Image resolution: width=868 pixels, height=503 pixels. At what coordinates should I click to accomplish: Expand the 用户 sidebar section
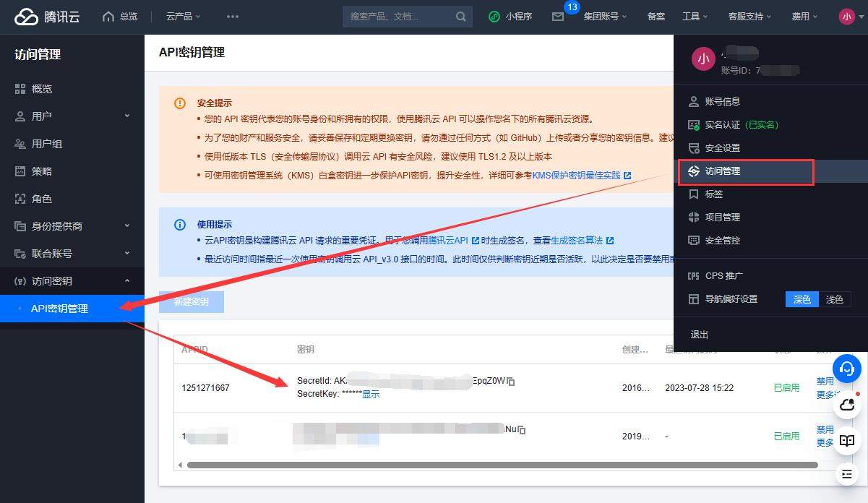[72, 116]
